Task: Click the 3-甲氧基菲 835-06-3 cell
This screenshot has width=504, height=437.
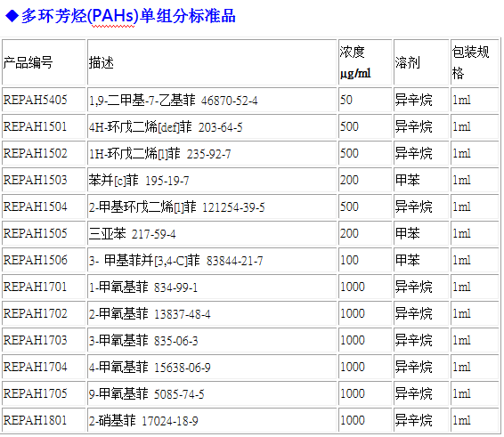Action: [x=212, y=340]
